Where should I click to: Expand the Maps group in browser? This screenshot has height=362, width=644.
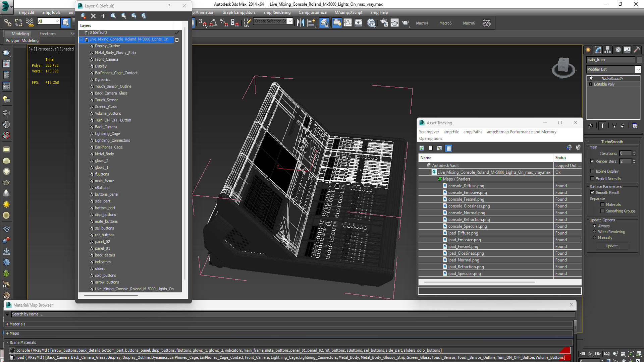[x=7, y=334]
